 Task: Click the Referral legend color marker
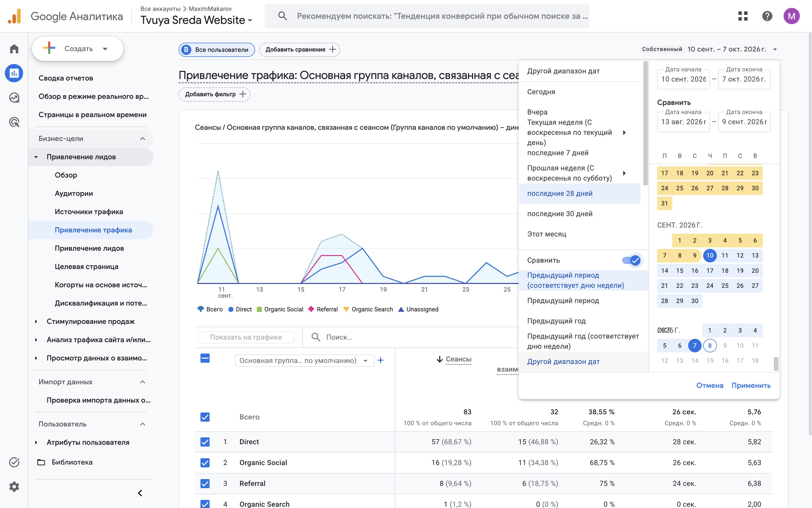pyautogui.click(x=311, y=309)
